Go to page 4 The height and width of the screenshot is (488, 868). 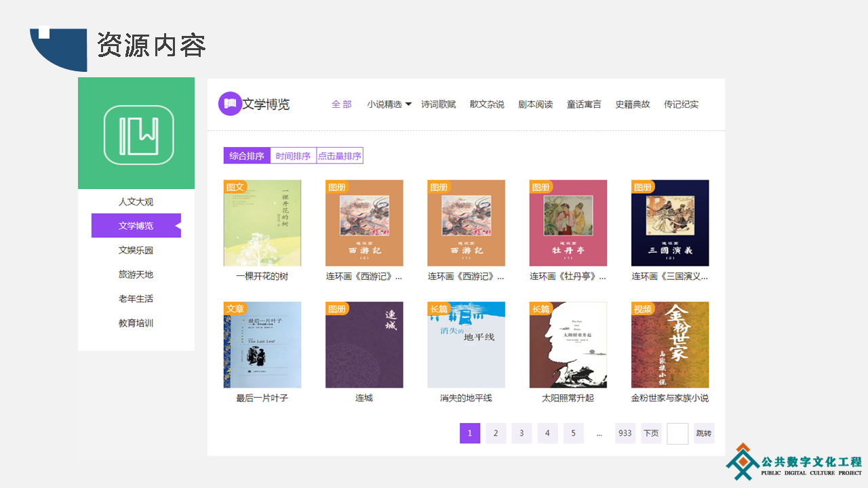coord(547,433)
